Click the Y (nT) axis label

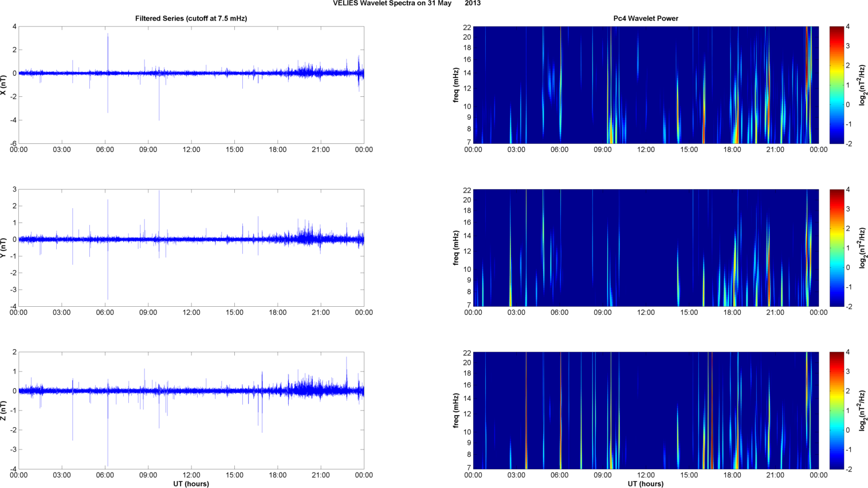[3, 248]
